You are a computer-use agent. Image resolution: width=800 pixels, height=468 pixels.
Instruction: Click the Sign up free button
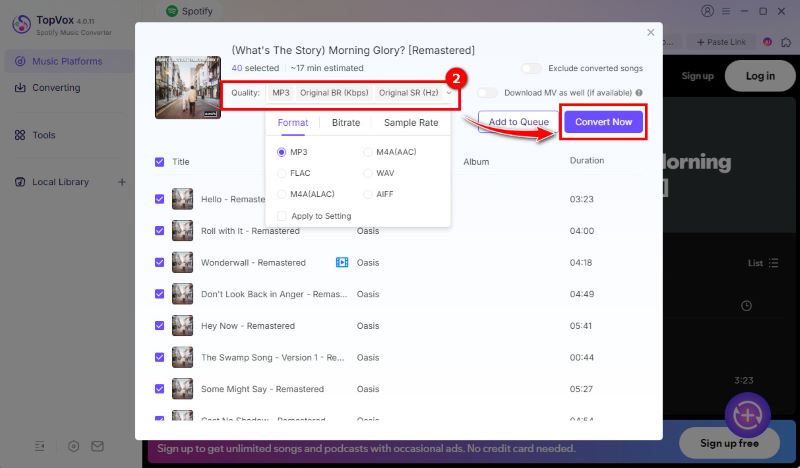[729, 443]
